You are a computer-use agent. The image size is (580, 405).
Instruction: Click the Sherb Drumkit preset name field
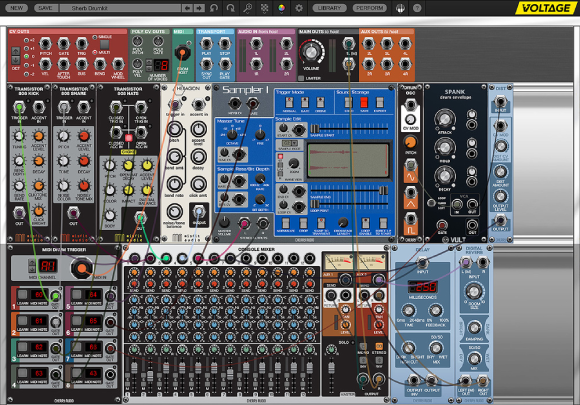(120, 8)
